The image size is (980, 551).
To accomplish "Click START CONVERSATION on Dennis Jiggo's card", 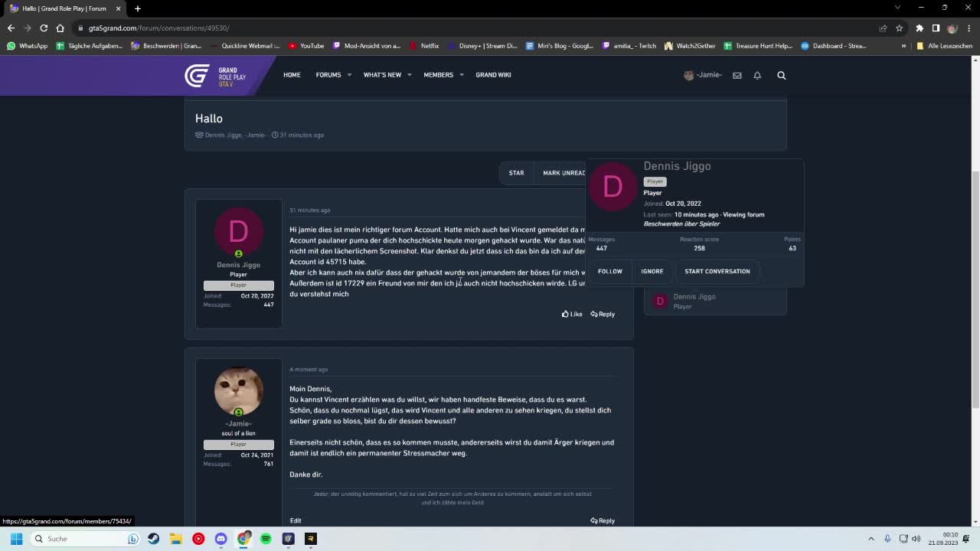I will 717,271.
